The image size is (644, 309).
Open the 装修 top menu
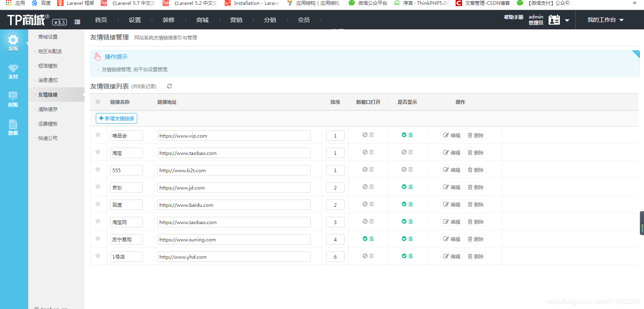[169, 20]
